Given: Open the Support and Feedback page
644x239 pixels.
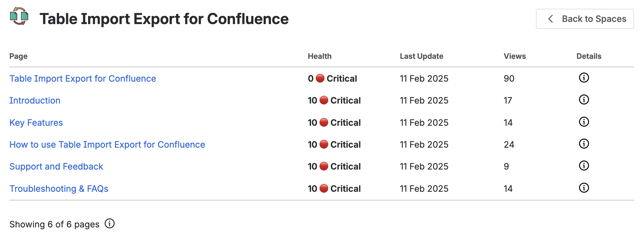Looking at the screenshot, I should tap(57, 166).
